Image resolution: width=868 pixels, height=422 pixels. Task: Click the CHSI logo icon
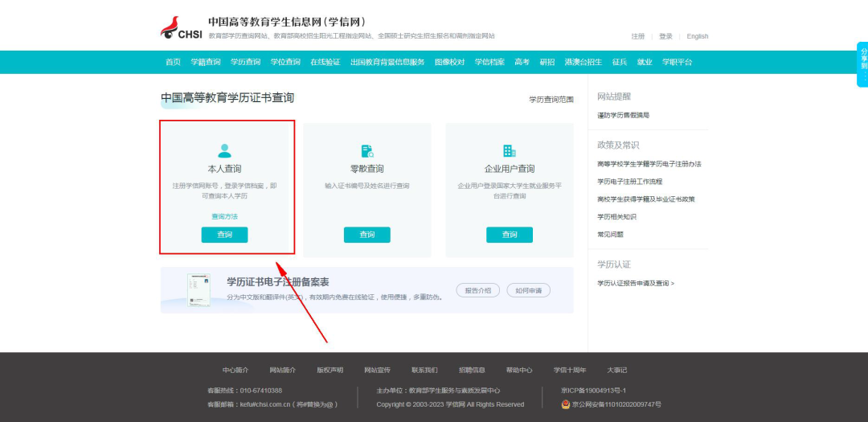point(181,27)
